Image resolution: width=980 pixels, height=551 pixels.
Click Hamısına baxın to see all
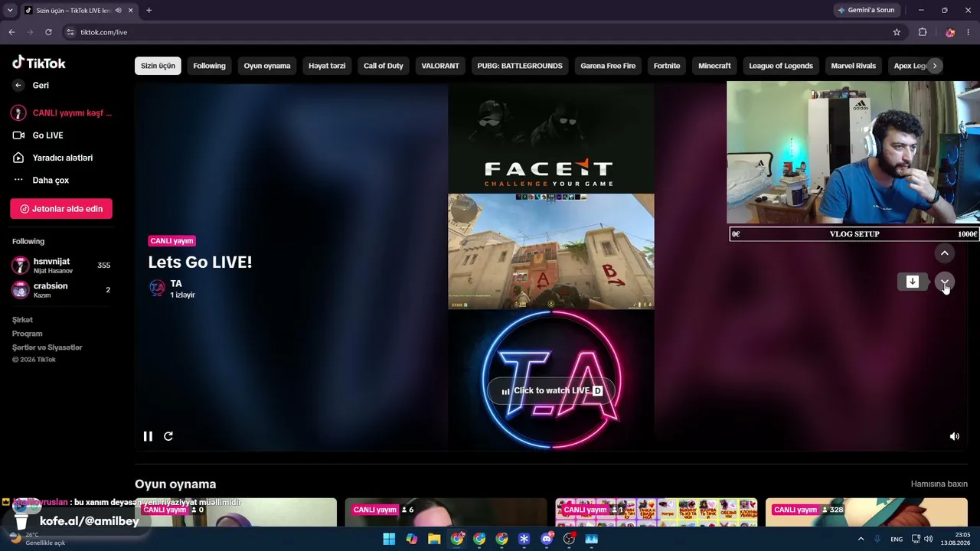coord(939,484)
